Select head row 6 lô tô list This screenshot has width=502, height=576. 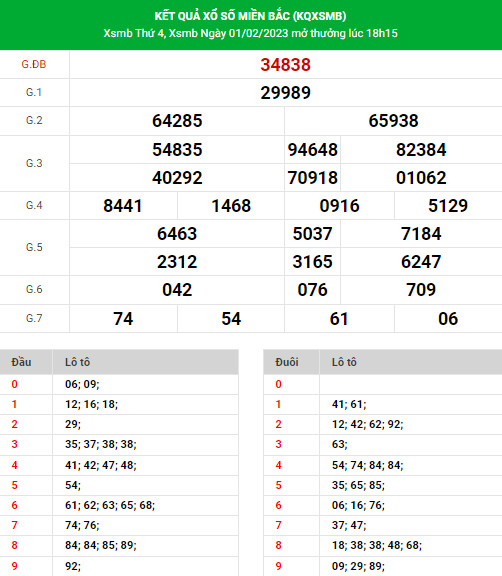pos(110,505)
